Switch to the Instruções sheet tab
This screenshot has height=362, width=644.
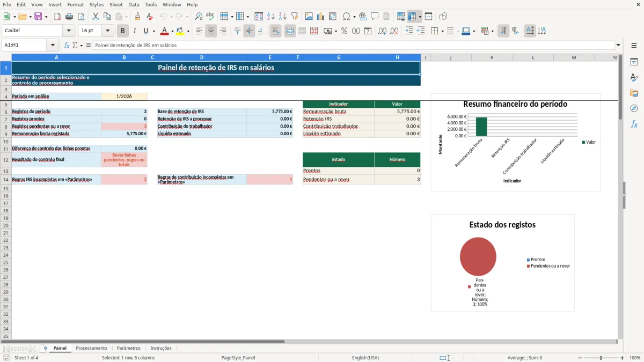[x=161, y=349]
